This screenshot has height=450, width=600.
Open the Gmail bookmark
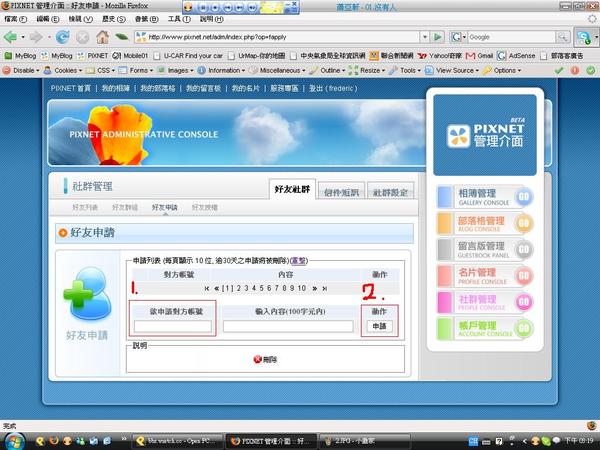pyautogui.click(x=479, y=56)
